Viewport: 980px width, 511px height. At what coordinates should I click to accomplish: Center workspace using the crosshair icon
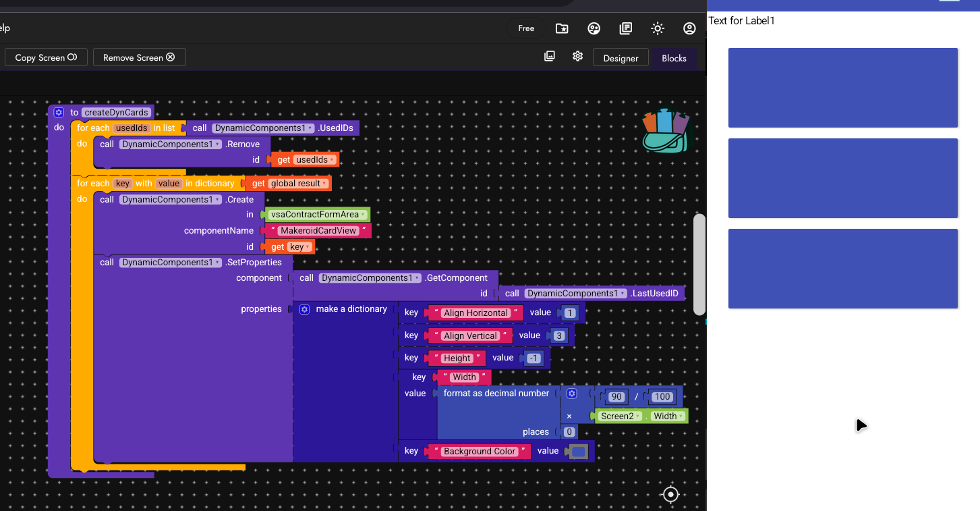click(670, 494)
